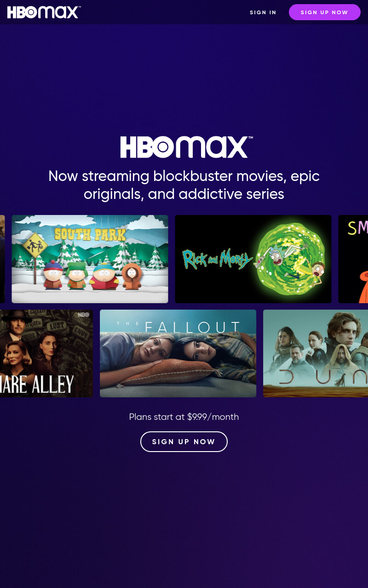
Task: Open the Rick and Morty thumbnail
Action: click(253, 259)
